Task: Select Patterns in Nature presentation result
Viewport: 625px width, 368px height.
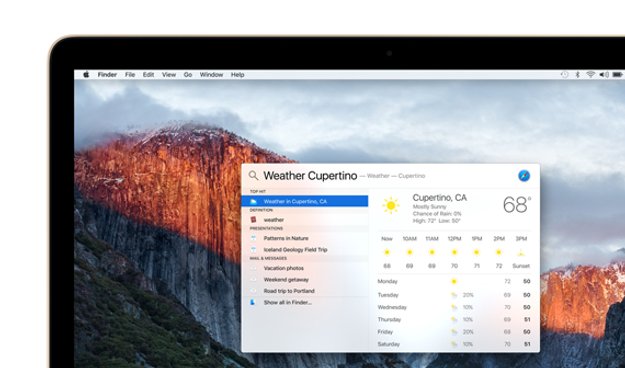Action: [305, 238]
